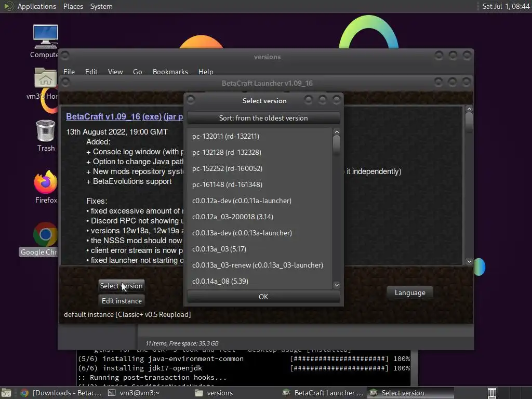The width and height of the screenshot is (532, 399).
Task: Open the (exe) download link
Action: coord(152,116)
